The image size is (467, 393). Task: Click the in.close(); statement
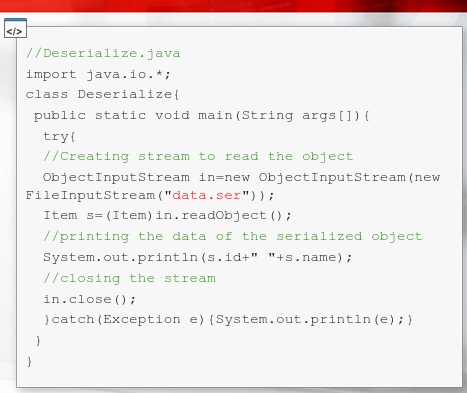click(90, 299)
